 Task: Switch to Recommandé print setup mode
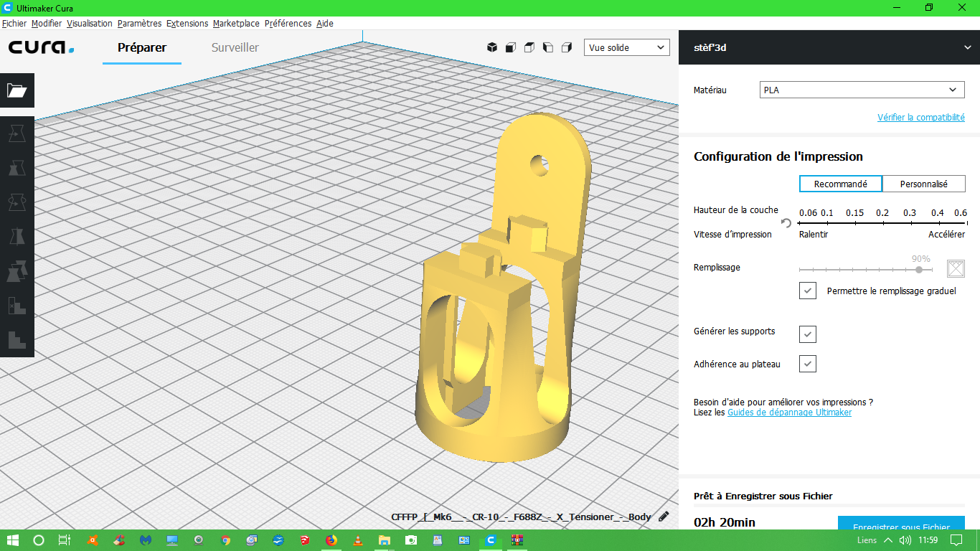[x=841, y=184]
